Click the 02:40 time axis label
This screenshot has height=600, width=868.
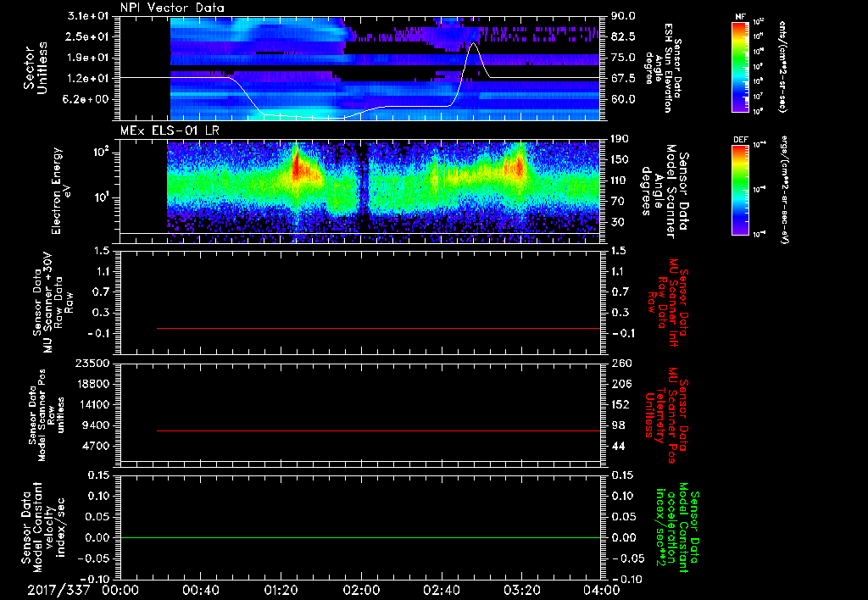[441, 590]
